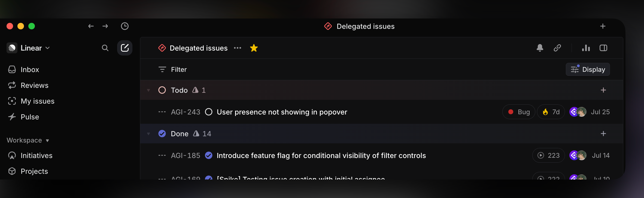Create a new issue with compose icon
This screenshot has width=644, height=198.
(x=125, y=48)
